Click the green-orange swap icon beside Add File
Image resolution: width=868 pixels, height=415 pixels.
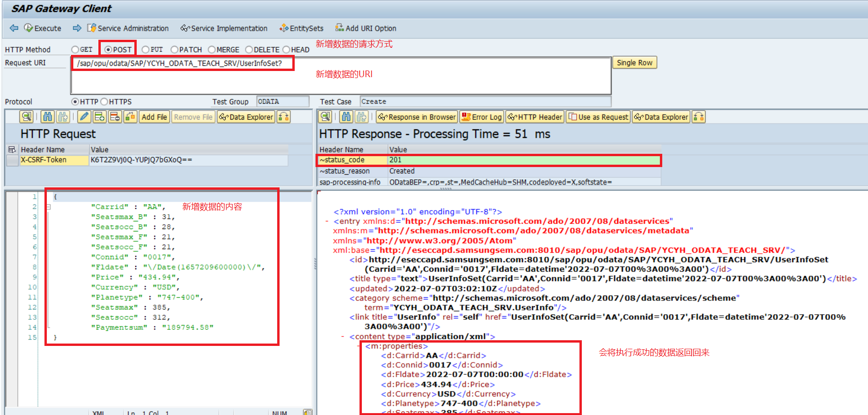(131, 117)
